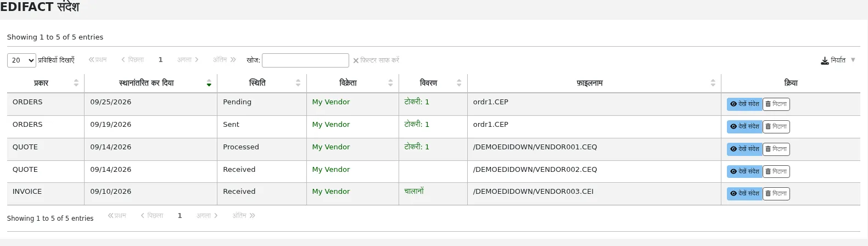Open the export download menu
This screenshot has height=246, width=868.
(838, 60)
